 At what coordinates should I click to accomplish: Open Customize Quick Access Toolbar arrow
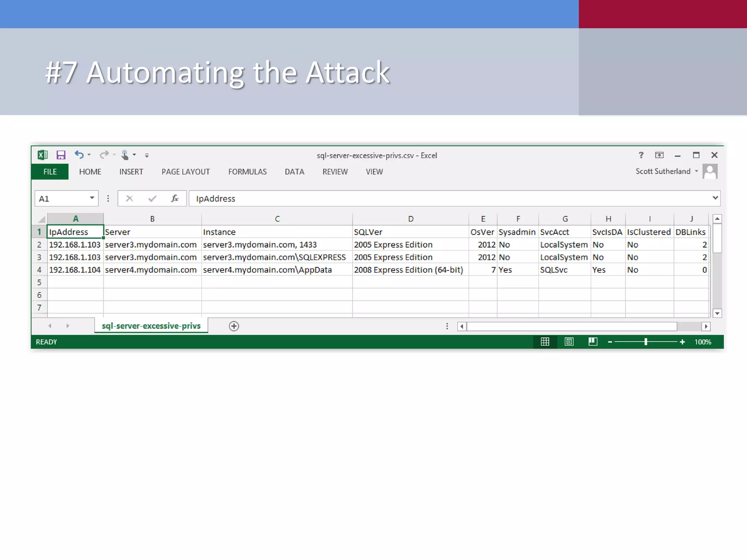(147, 155)
